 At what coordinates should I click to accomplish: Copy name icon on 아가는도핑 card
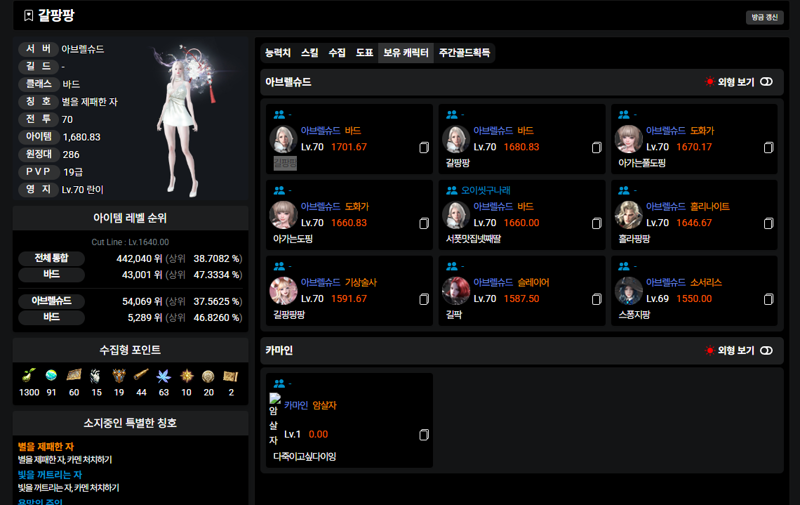pos(423,223)
